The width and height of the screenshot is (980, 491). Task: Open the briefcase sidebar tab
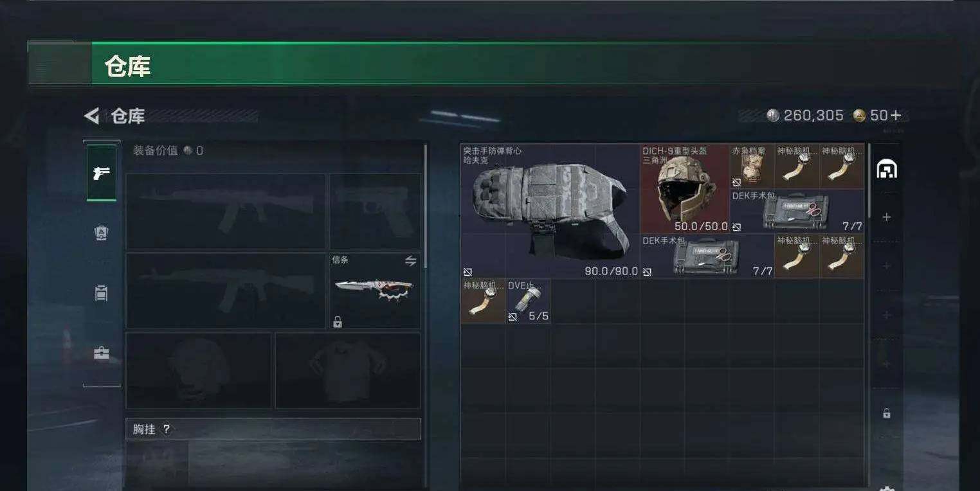[102, 353]
